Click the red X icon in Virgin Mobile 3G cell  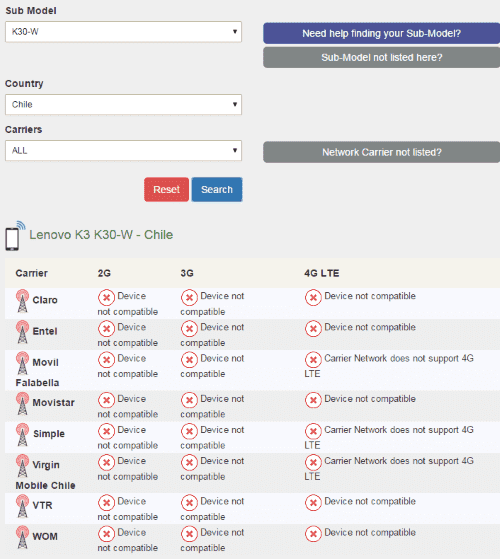click(189, 462)
